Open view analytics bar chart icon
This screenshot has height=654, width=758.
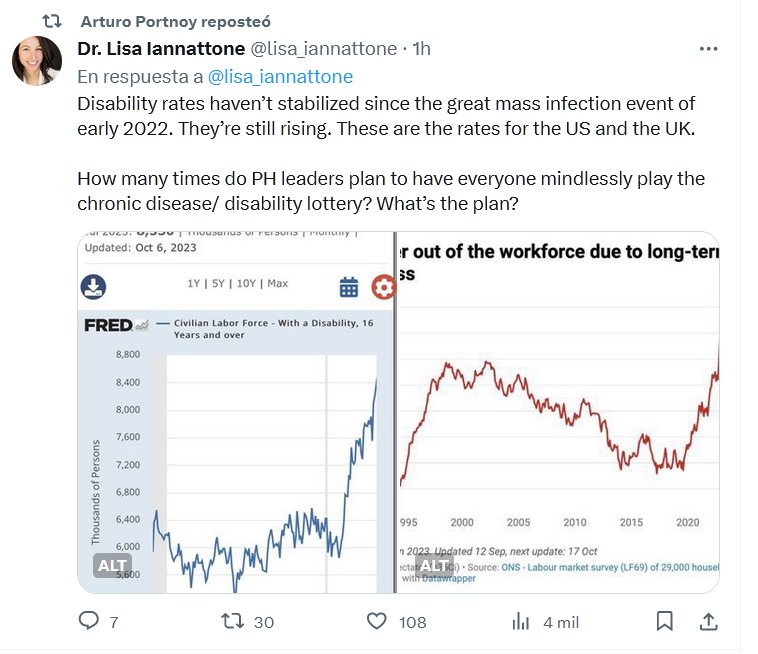click(521, 621)
